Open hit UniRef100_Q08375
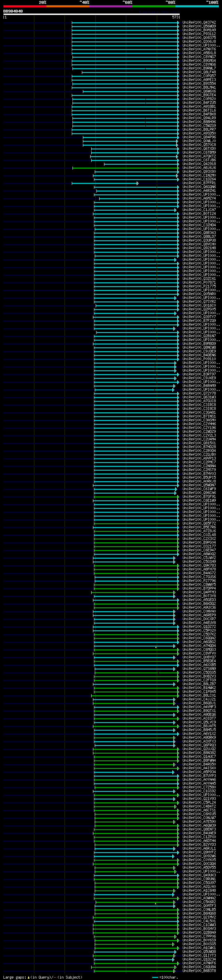 coord(199,38)
